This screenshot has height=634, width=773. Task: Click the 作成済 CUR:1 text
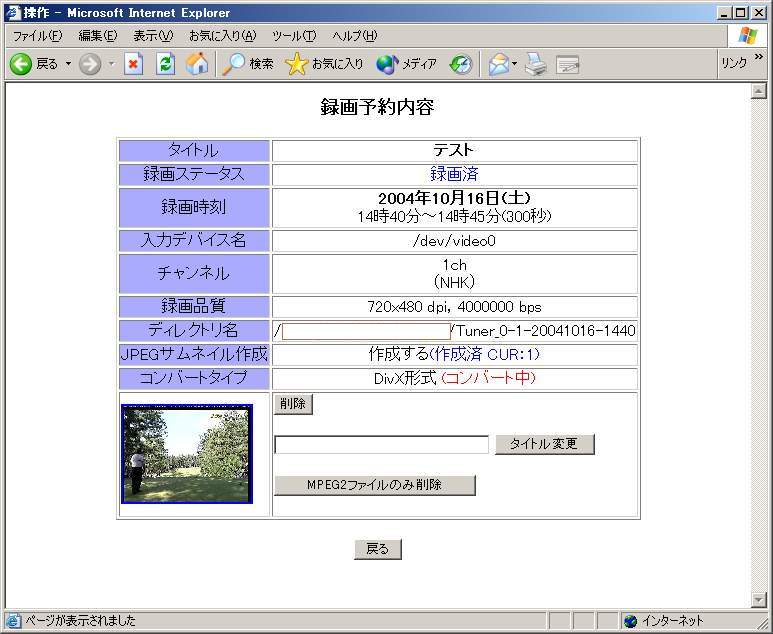point(485,354)
